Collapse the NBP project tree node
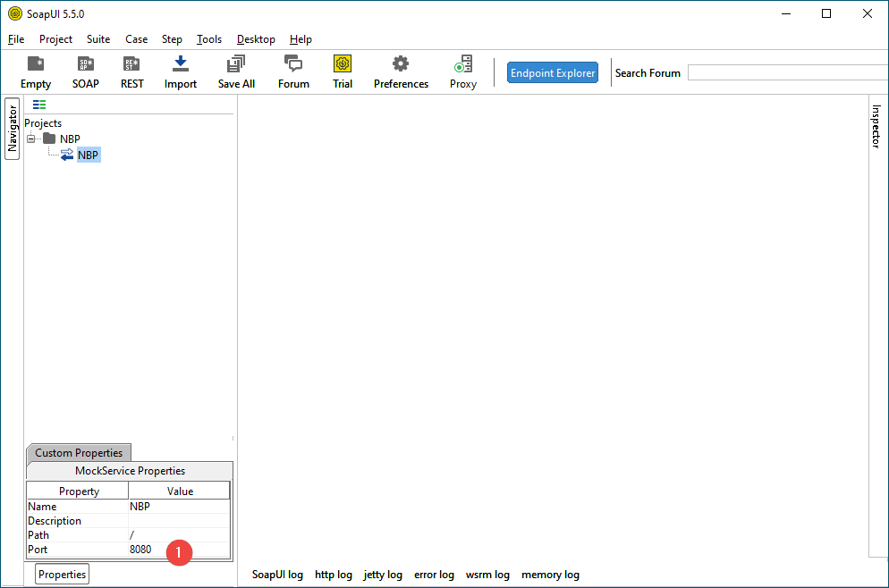 pos(31,139)
